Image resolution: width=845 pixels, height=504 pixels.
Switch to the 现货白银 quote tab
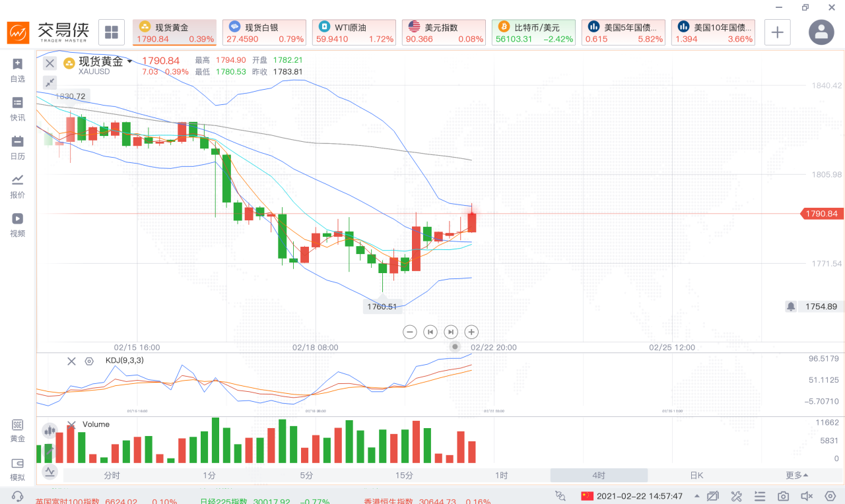[264, 33]
